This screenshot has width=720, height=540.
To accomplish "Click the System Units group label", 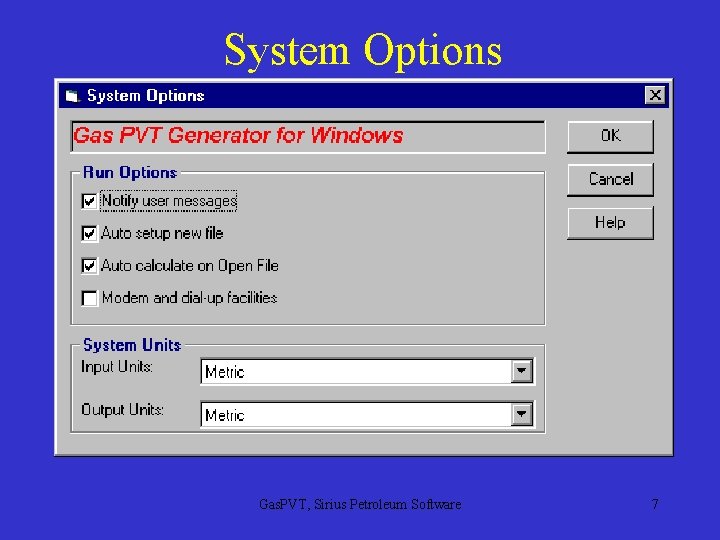I will click(132, 345).
